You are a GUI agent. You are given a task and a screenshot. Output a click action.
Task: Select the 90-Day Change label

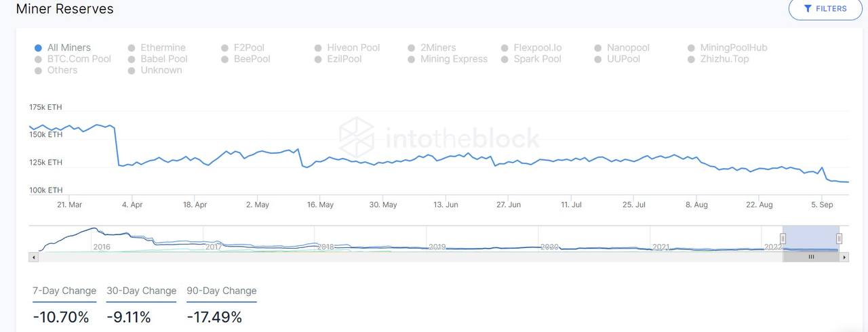click(x=222, y=291)
